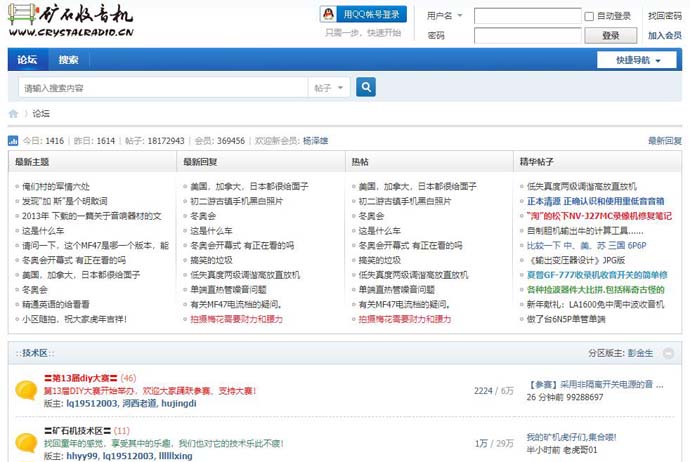Open 新年献礼：LA1600 post
This screenshot has width=690, height=462.
coord(595,304)
